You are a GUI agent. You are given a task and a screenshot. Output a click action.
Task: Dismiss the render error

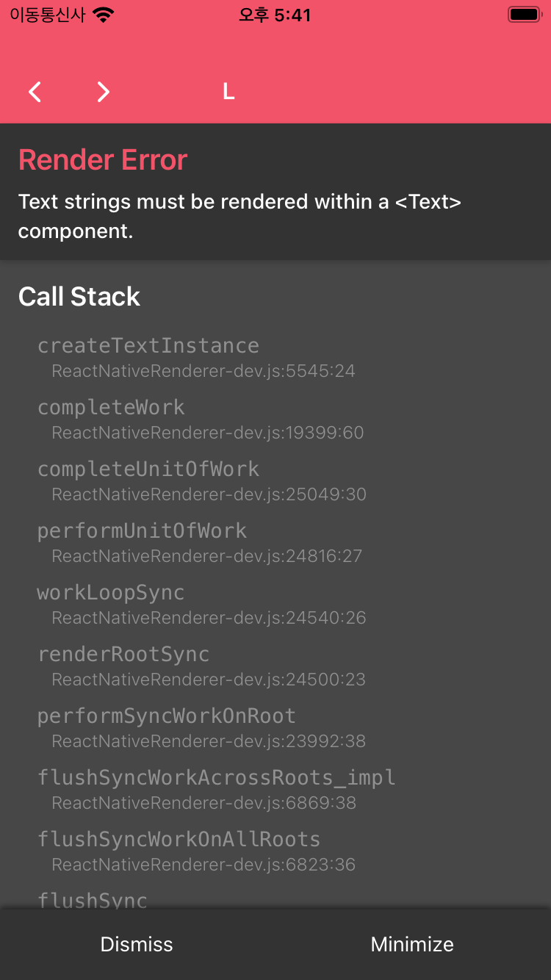(x=137, y=945)
